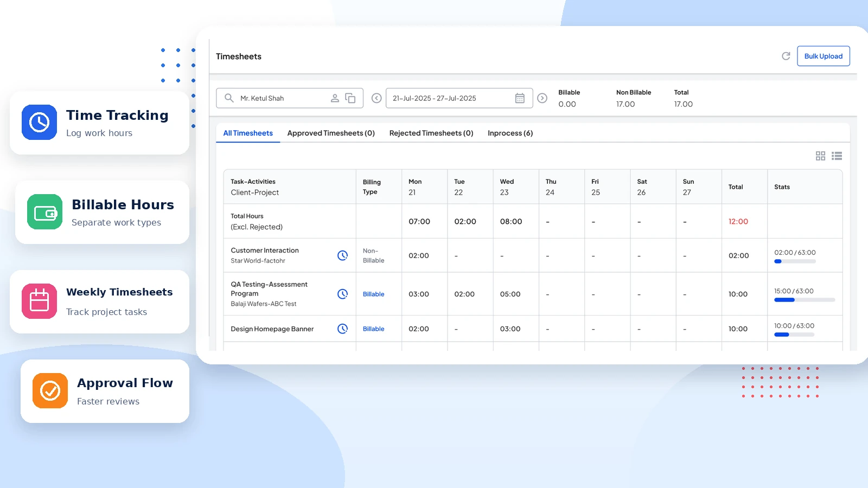Image resolution: width=868 pixels, height=488 pixels.
Task: Open the Bulk Upload button
Action: (x=823, y=56)
